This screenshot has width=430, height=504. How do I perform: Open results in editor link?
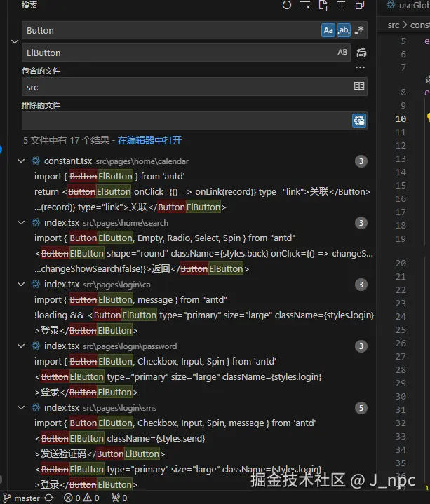(149, 140)
